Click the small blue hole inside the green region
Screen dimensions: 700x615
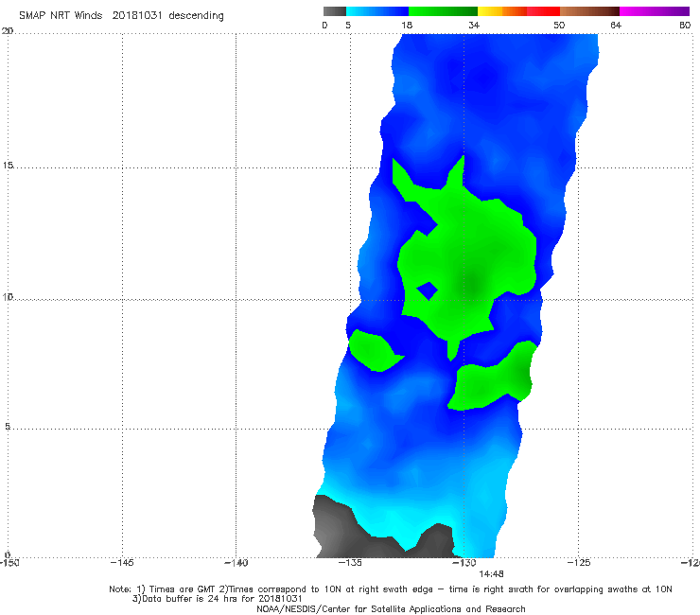tap(428, 291)
